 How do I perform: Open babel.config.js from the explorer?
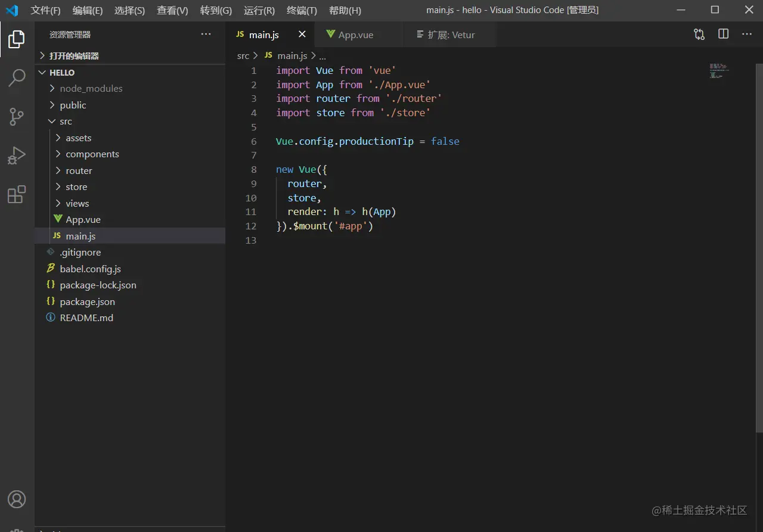point(130,269)
